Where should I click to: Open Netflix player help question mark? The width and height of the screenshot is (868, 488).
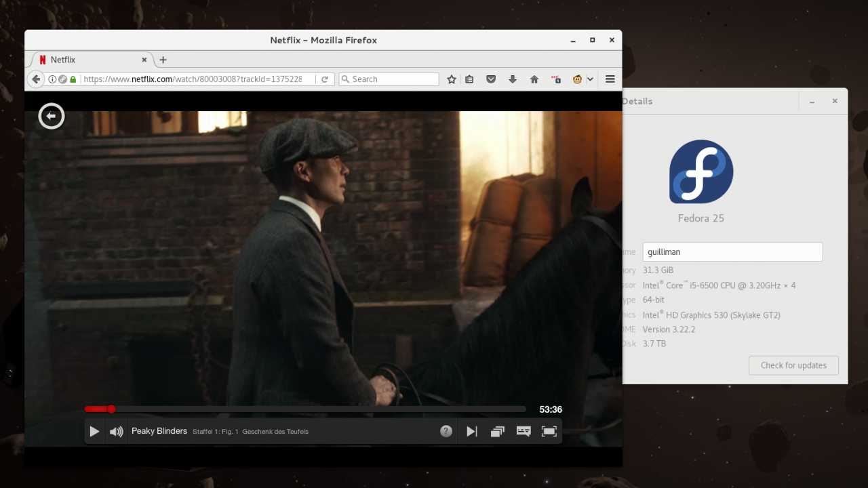point(446,431)
